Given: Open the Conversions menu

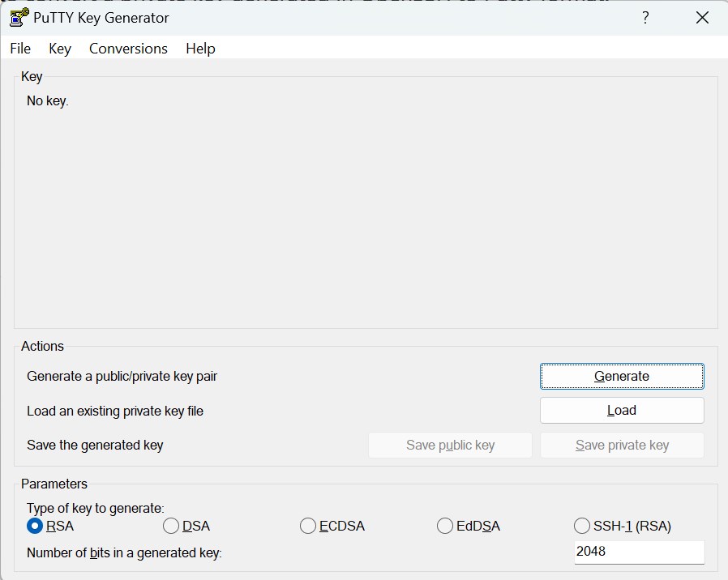Looking at the screenshot, I should pos(128,49).
